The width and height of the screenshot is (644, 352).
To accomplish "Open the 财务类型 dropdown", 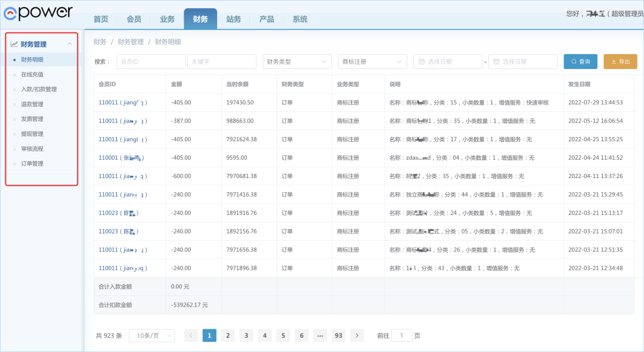I will pyautogui.click(x=297, y=61).
